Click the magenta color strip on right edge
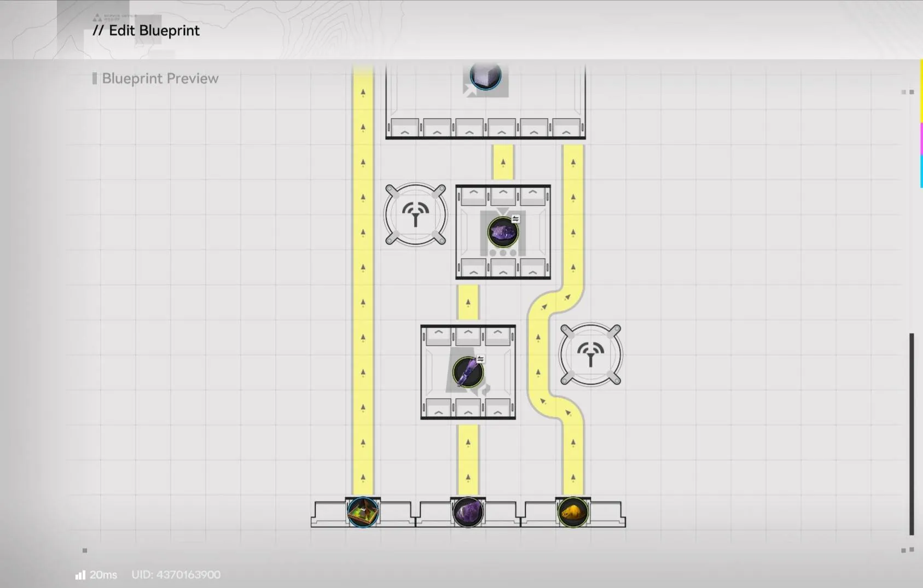The width and height of the screenshot is (923, 588). (921, 138)
